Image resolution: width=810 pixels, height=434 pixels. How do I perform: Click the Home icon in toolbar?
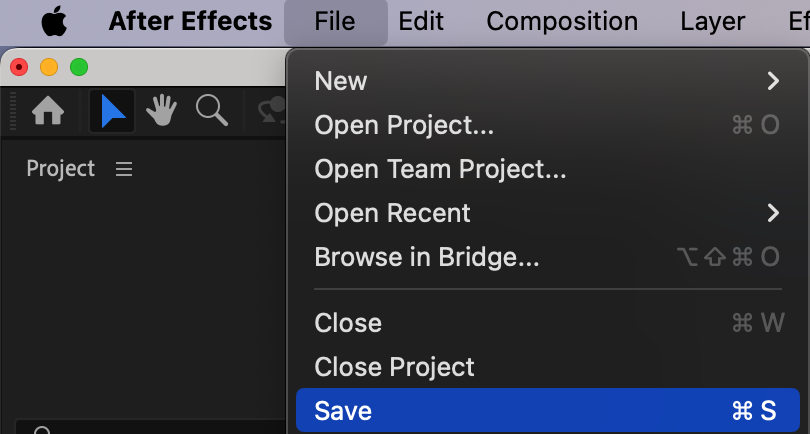tap(48, 112)
